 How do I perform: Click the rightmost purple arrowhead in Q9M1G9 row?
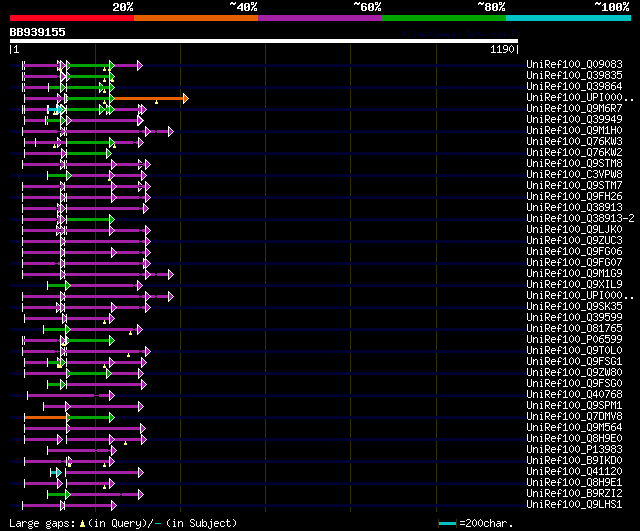[x=171, y=274]
